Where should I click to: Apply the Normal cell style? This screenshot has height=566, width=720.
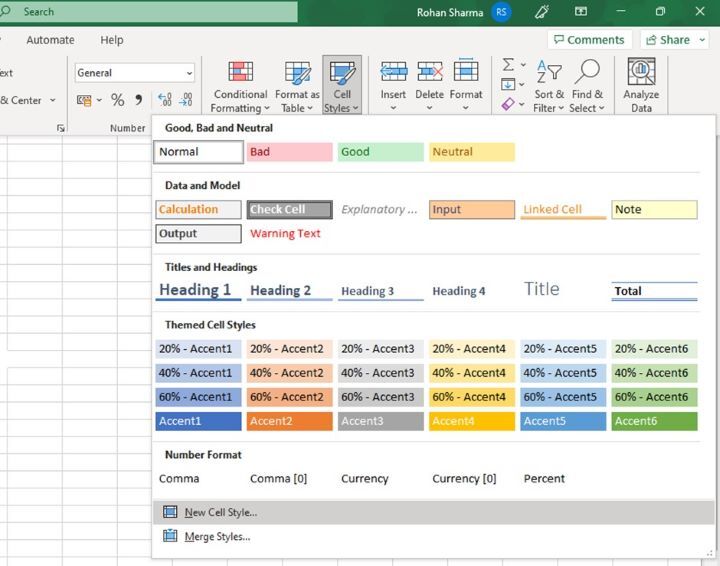point(198,152)
